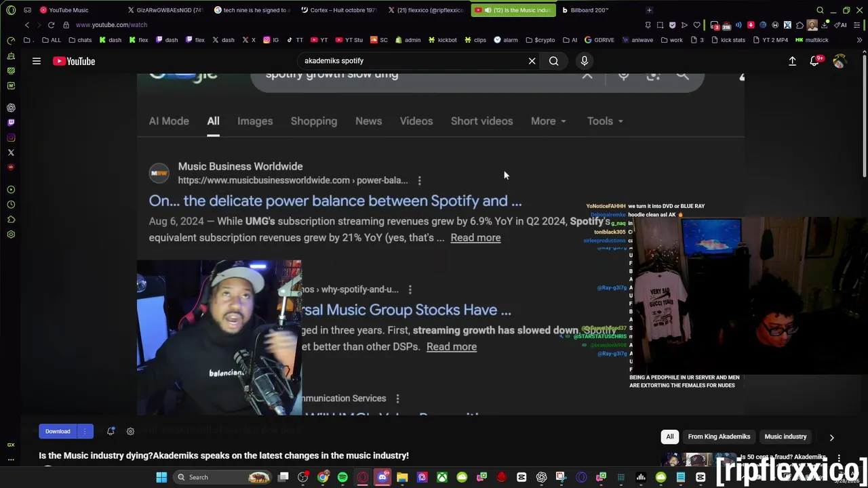Click the Opera menu icon at top-left
Image resolution: width=868 pixels, height=488 pixels.
pos(11,10)
